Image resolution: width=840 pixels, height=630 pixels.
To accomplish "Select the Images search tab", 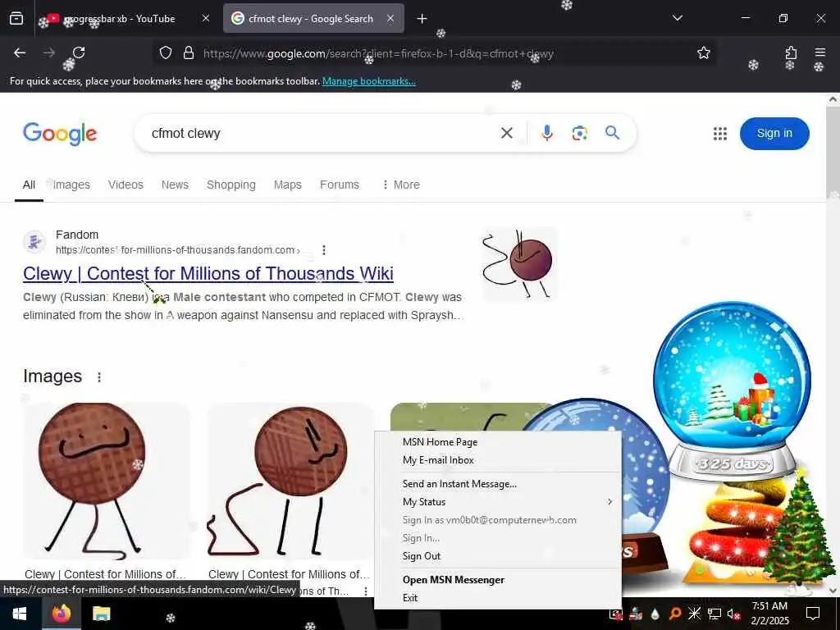I will pos(71,185).
